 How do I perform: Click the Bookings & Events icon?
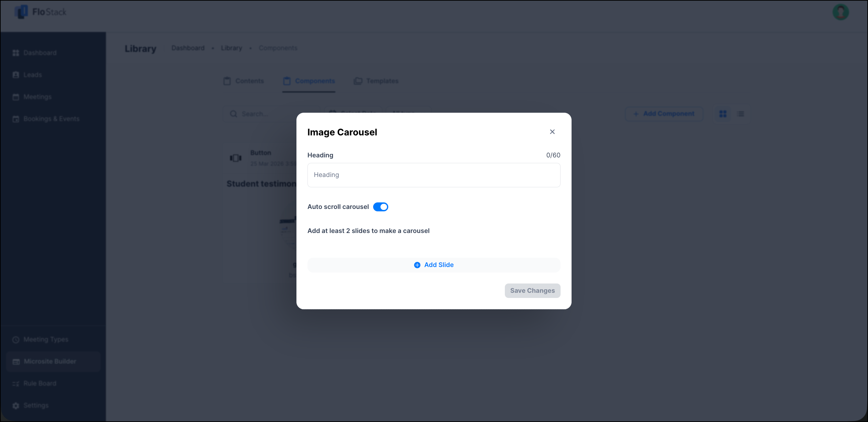point(16,119)
